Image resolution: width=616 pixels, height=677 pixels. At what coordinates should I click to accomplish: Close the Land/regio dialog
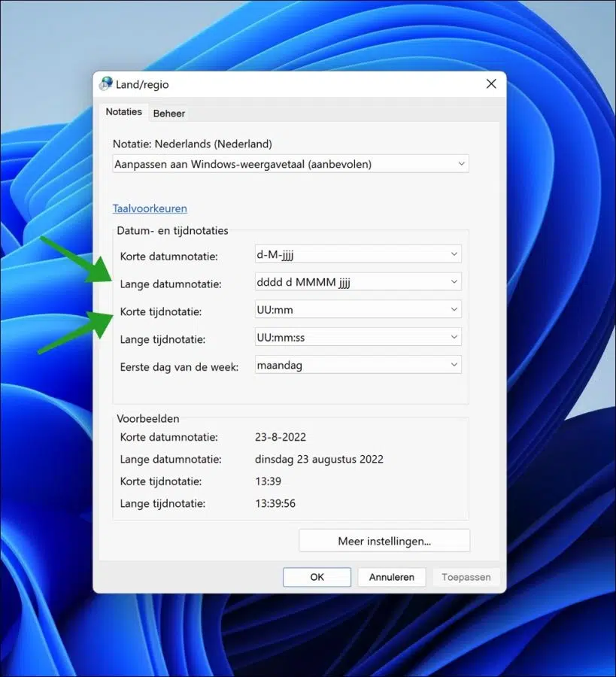[x=491, y=83]
